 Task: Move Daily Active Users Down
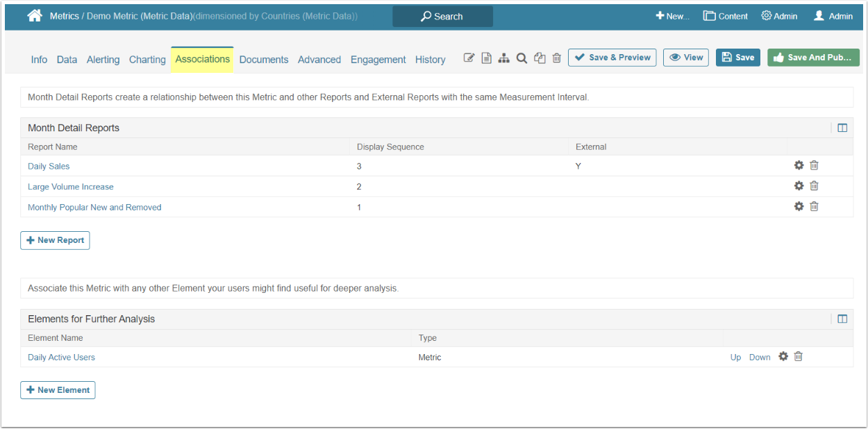pos(760,357)
